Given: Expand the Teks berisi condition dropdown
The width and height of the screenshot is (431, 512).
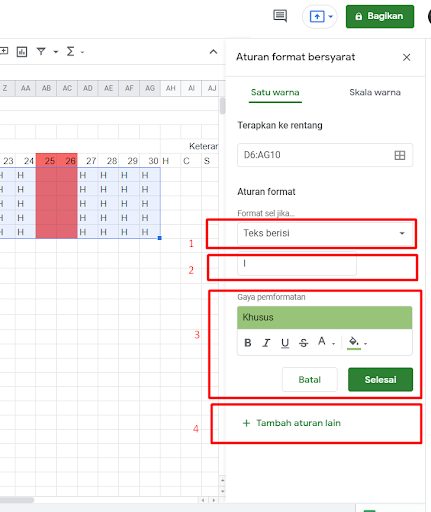Looking at the screenshot, I should coord(325,233).
